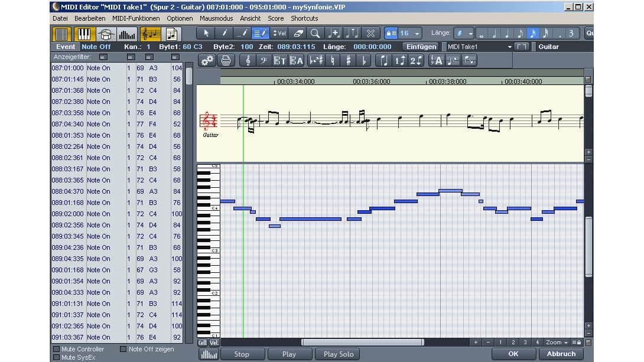Click the printer icon in score toolbar
The height and width of the screenshot is (362, 644).
coord(225,60)
